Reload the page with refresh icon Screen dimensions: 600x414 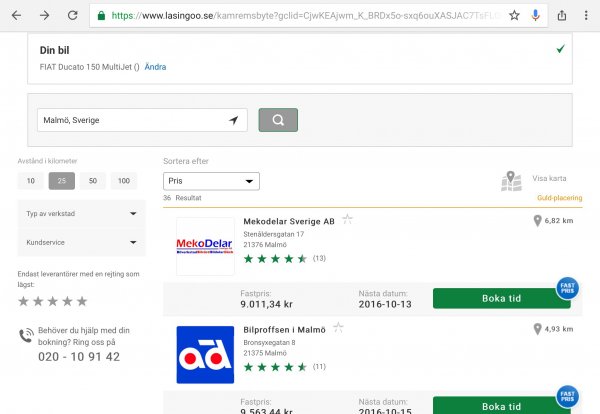pos(73,16)
